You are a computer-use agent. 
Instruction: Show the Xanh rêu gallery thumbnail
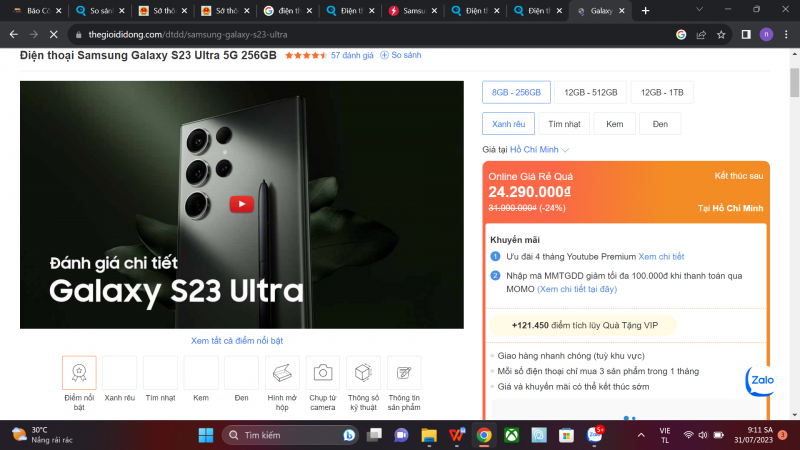click(x=119, y=373)
